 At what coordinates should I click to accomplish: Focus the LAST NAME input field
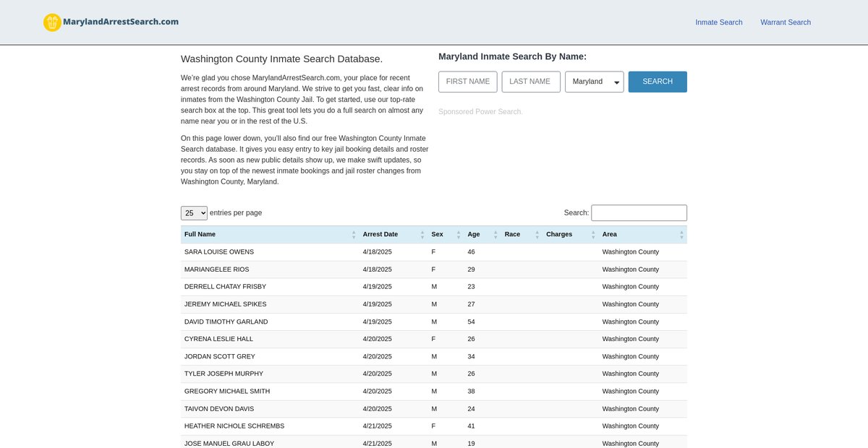[x=531, y=82]
